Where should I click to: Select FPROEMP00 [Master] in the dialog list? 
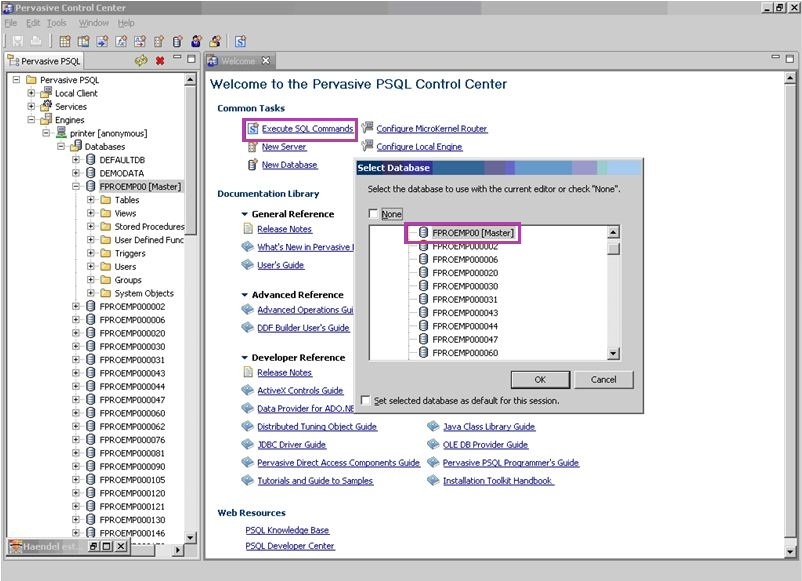click(x=473, y=233)
